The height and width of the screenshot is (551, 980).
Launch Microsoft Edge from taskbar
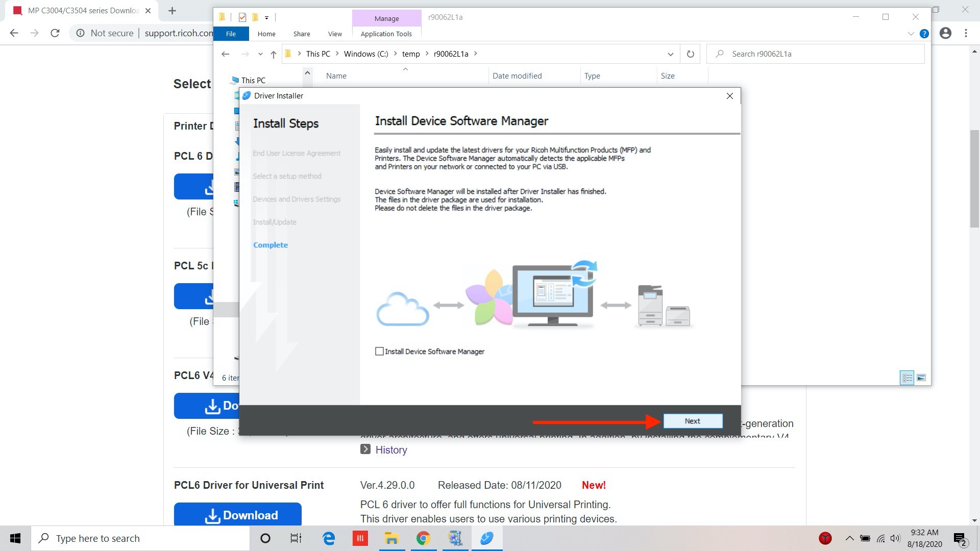click(x=329, y=538)
